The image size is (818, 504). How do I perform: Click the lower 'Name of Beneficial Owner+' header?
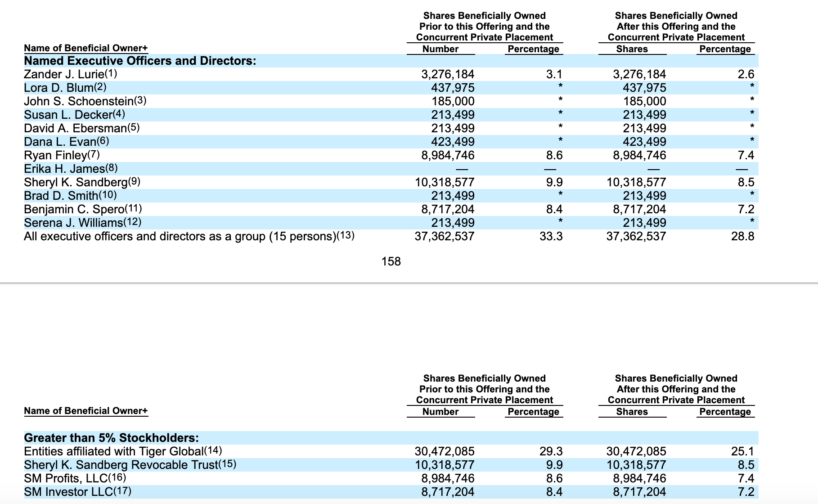85,410
